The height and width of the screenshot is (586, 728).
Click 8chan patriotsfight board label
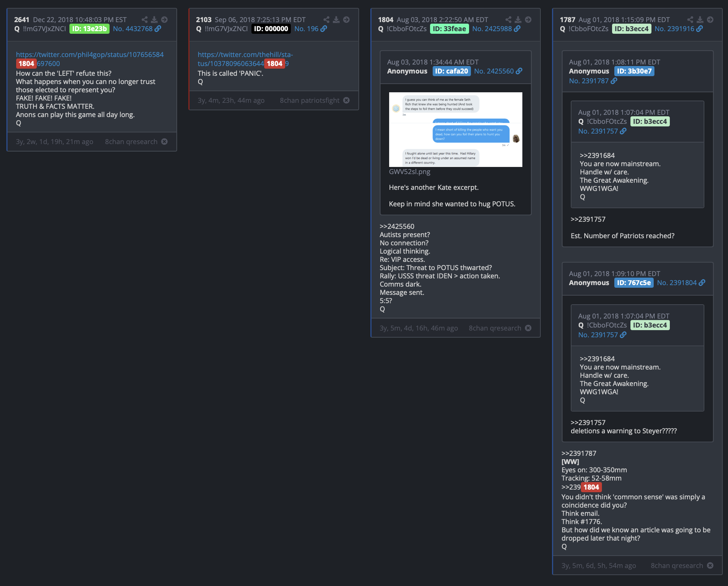[x=310, y=100]
